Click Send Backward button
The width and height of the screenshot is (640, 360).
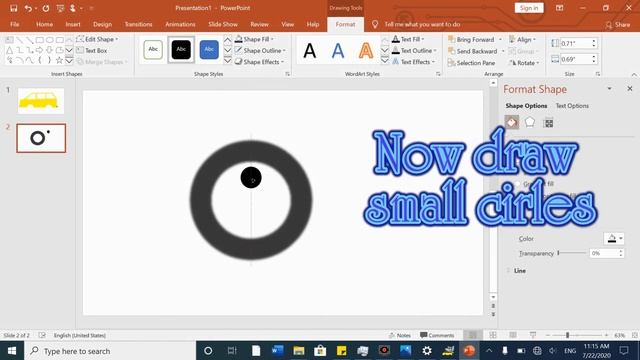[x=472, y=51]
